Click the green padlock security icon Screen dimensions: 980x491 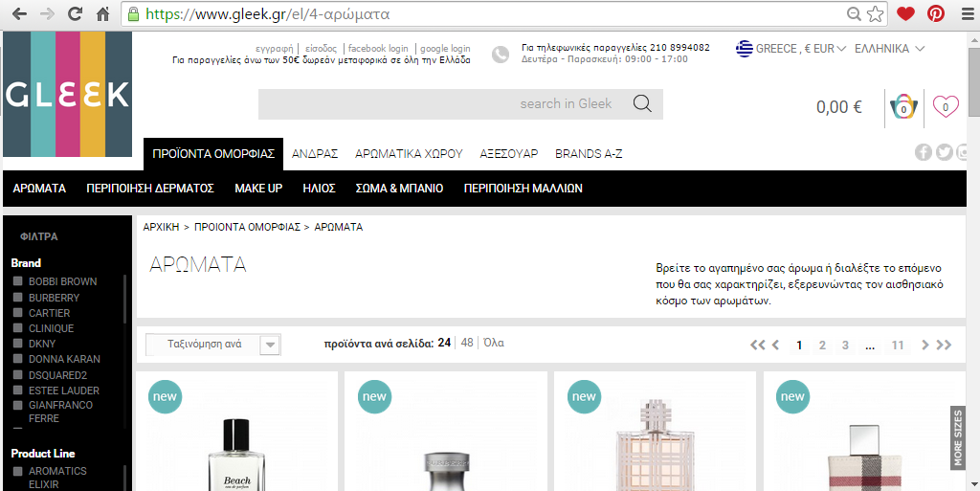pos(133,13)
